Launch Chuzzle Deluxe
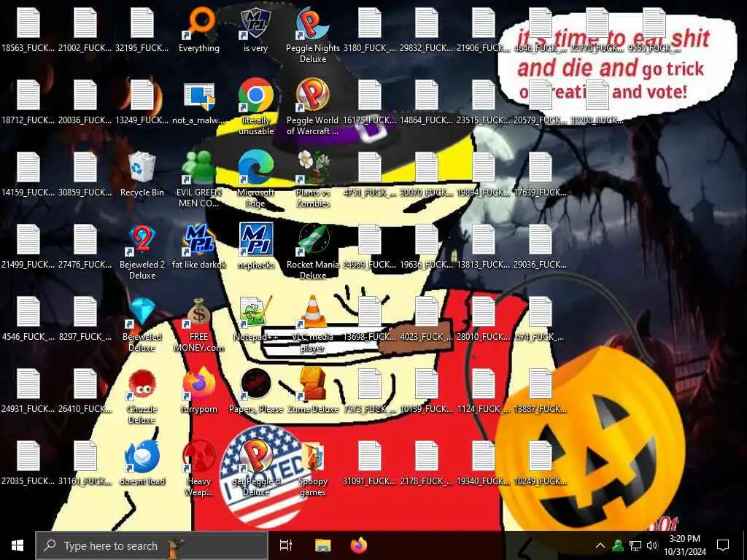Viewport: 747px width, 560px height. (142, 397)
